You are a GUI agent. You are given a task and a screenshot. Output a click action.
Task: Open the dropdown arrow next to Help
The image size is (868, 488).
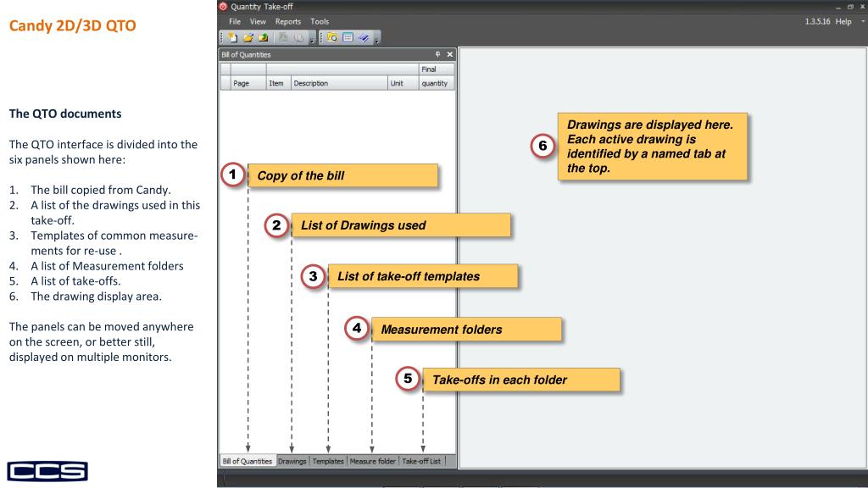tap(862, 21)
